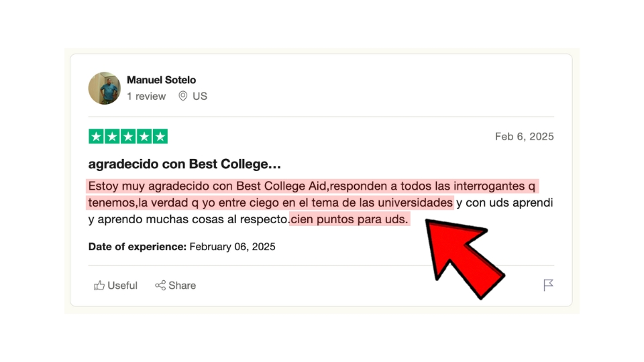
Task: Click the large red arrow graphic
Action: click(x=462, y=257)
